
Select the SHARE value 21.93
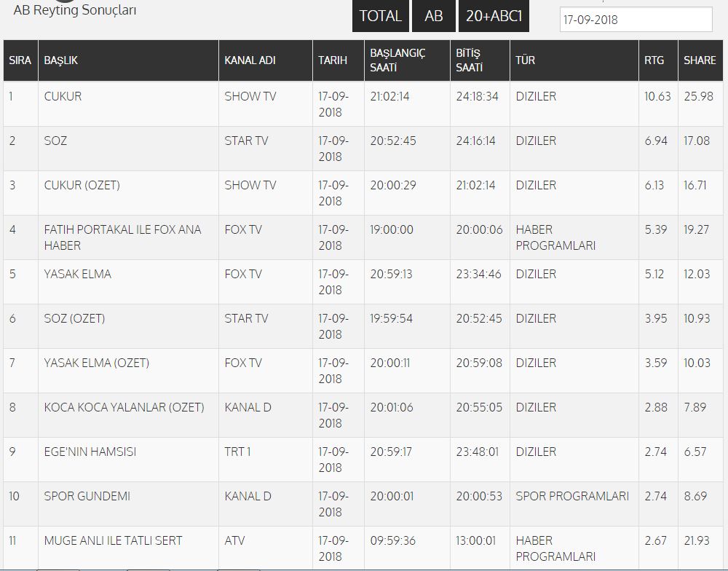(x=697, y=540)
